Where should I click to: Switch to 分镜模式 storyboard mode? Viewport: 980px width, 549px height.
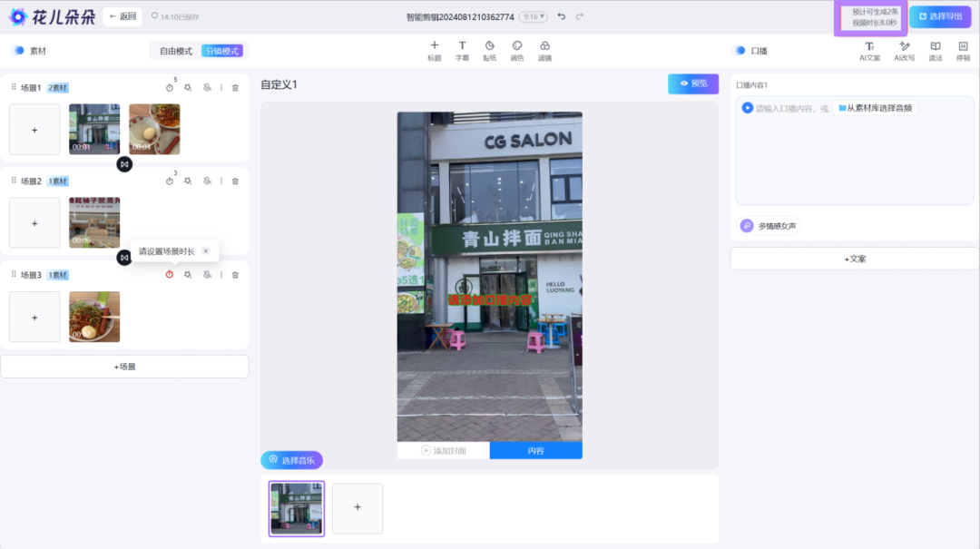222,51
